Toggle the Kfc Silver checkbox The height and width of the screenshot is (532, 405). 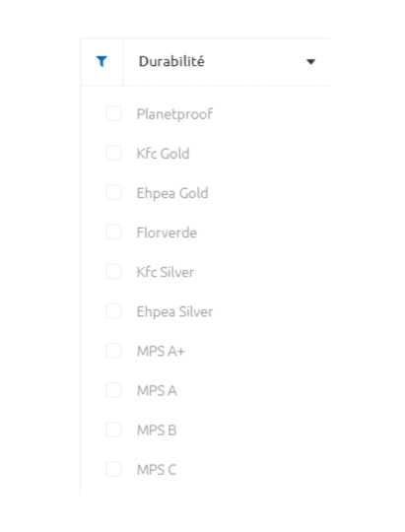(113, 272)
